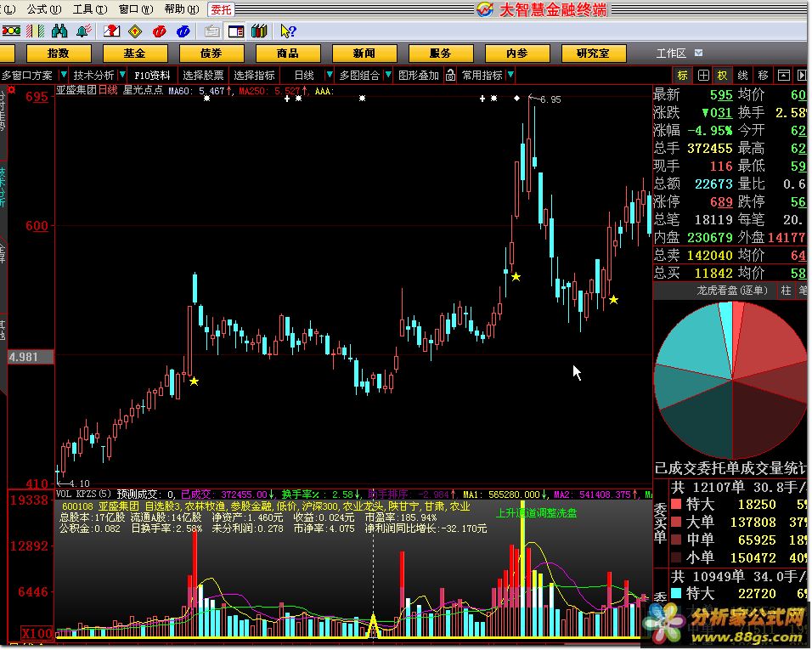This screenshot has height=650, width=812.
Task: Click the crosshair grid icon next to 标
Action: click(703, 76)
